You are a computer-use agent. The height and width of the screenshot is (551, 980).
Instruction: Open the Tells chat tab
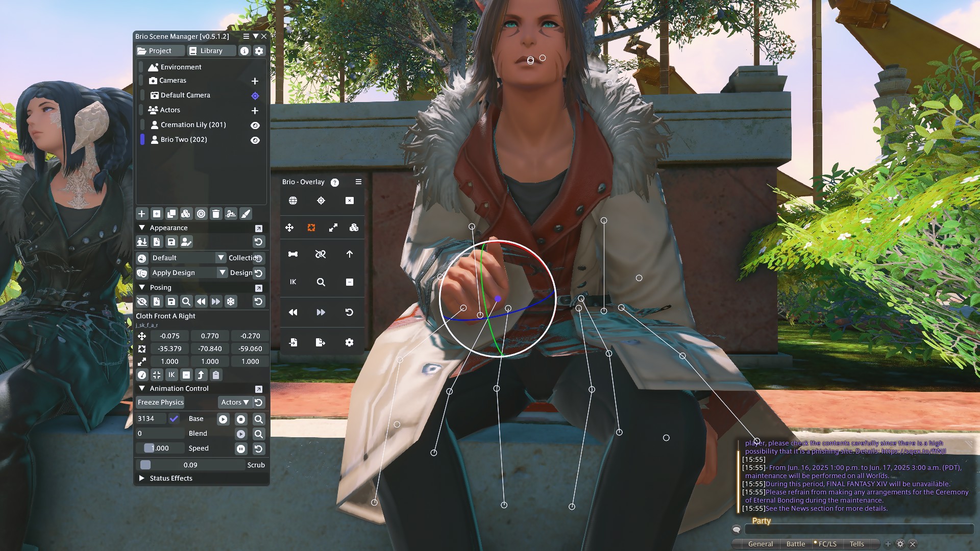click(857, 544)
